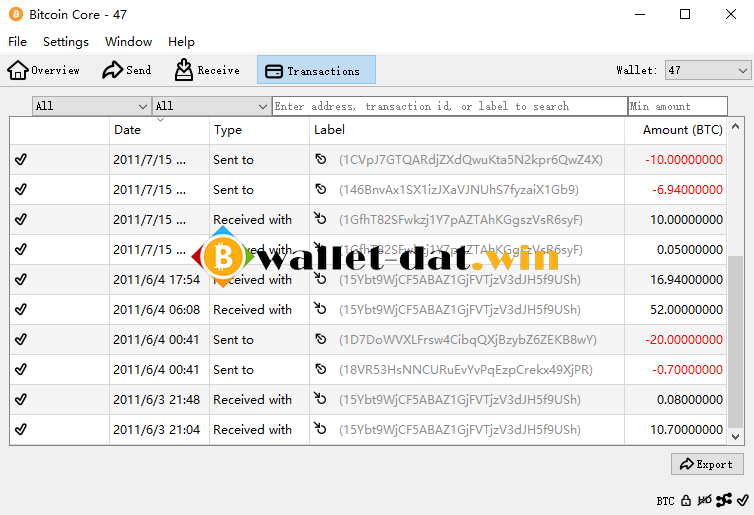Image resolution: width=754 pixels, height=515 pixels.
Task: Click the date 2011/6/4 06:08
Action: 156,310
